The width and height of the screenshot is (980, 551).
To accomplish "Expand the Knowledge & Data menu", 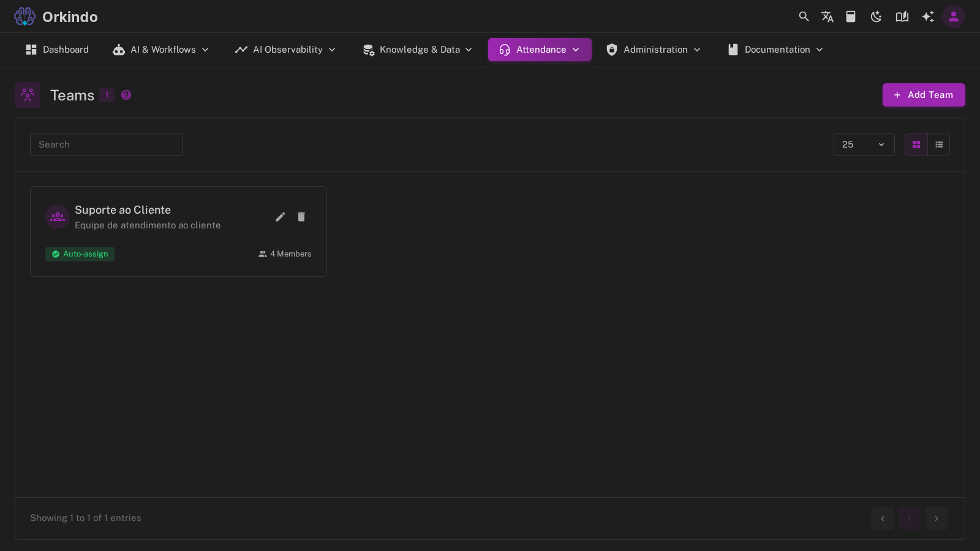I will [417, 50].
